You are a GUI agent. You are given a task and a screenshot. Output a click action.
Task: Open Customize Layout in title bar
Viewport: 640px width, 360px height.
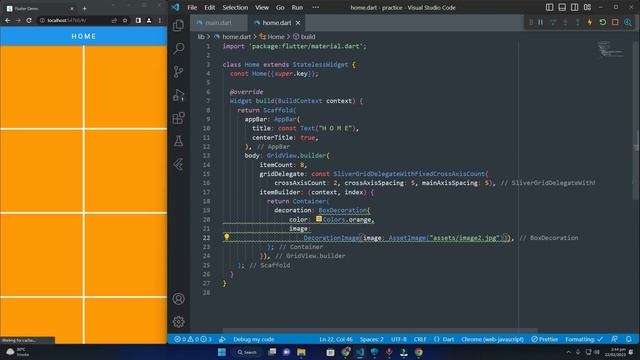coord(587,7)
